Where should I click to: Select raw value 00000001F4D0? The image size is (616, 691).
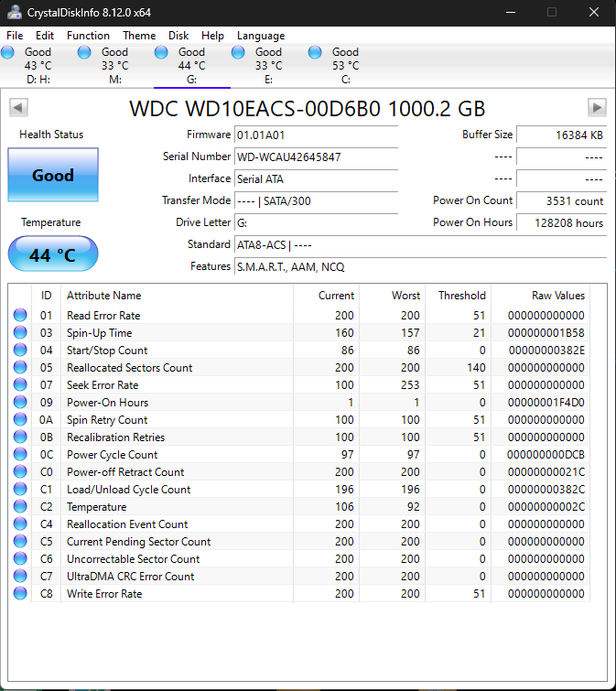[x=546, y=403]
